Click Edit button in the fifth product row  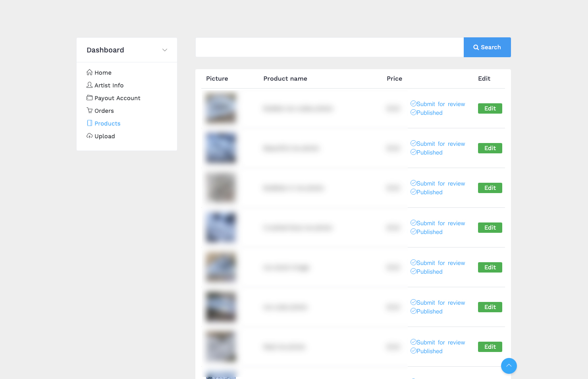tap(490, 267)
